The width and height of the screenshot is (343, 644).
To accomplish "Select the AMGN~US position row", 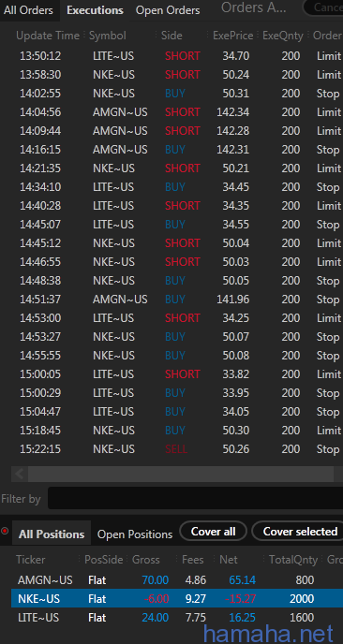I will 177,580.
